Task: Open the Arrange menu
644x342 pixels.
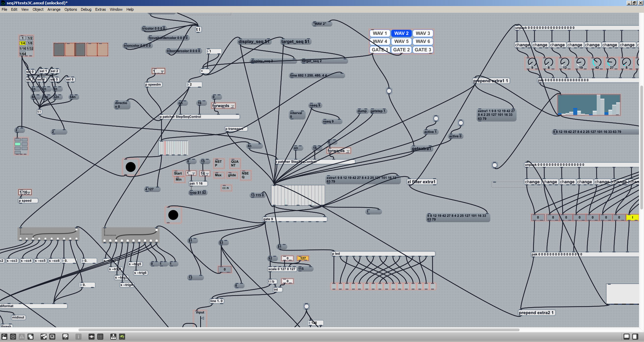Action: click(x=54, y=9)
